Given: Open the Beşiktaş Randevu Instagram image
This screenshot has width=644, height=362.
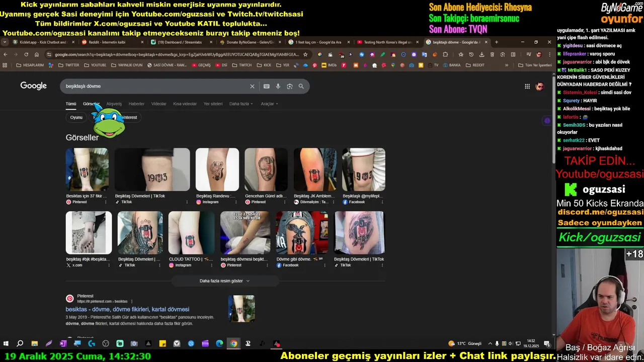Looking at the screenshot, I should [x=217, y=169].
